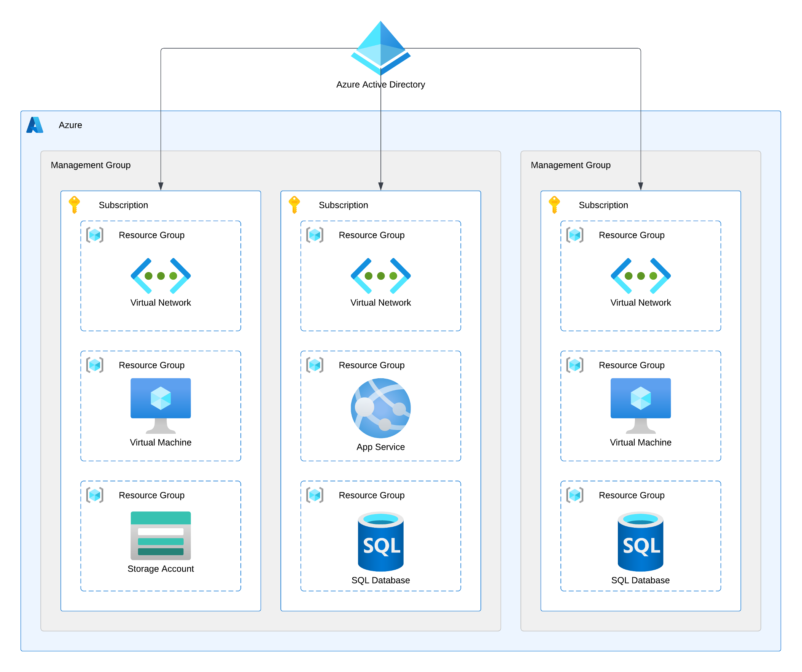
Task: Click 'Resource Group' text above the Storage Account
Action: pyautogui.click(x=152, y=495)
